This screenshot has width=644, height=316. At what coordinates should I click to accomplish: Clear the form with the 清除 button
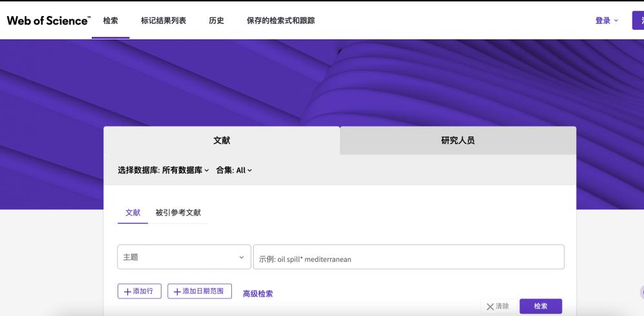(x=497, y=306)
